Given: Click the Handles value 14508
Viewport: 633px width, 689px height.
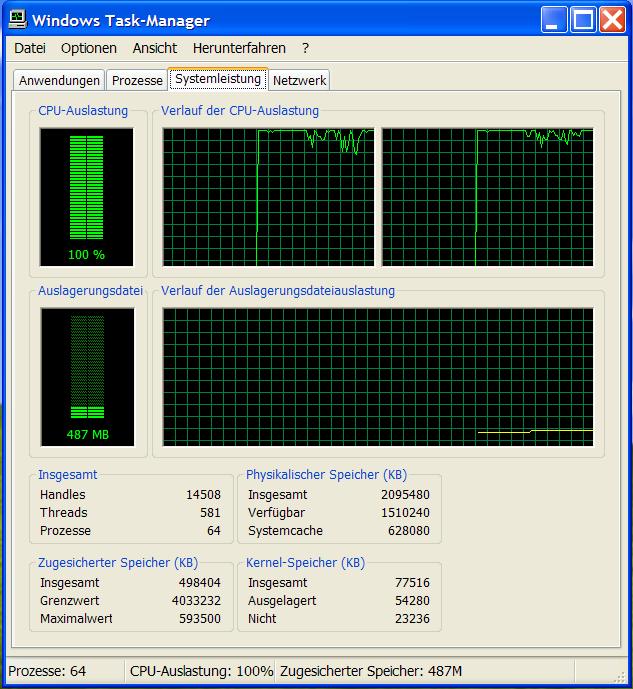Looking at the screenshot, I should coord(203,495).
